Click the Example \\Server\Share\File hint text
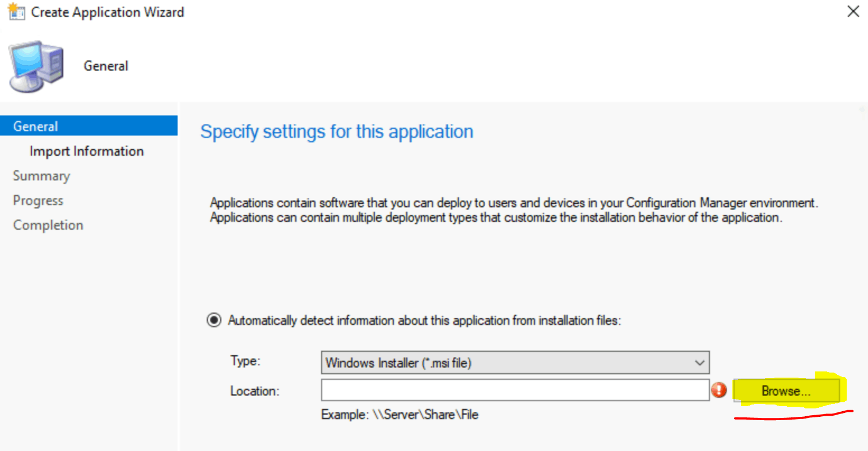868x451 pixels. click(x=400, y=415)
